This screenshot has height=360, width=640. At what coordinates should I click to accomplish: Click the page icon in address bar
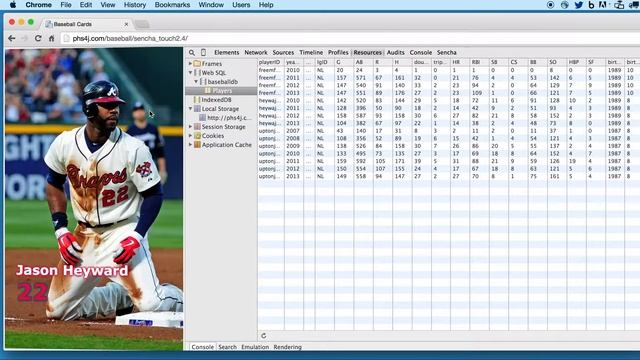pyautogui.click(x=66, y=38)
